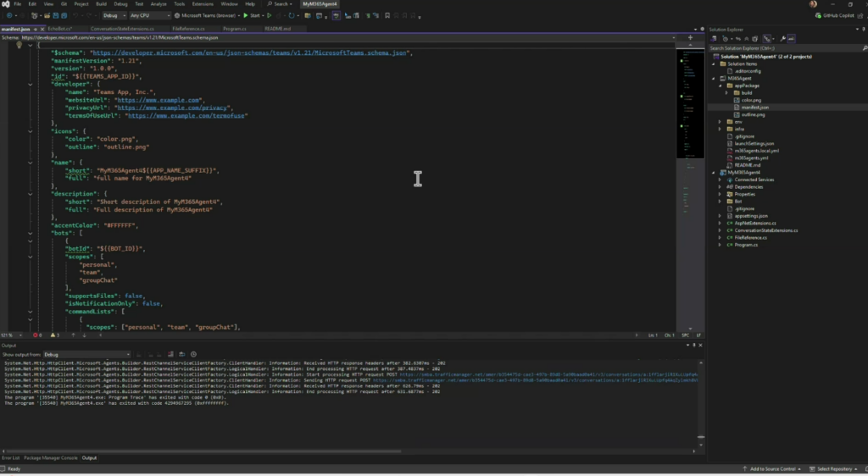Image resolution: width=868 pixels, height=476 pixels.
Task: Open the Show output from Debug dropdown
Action: [x=87, y=354]
